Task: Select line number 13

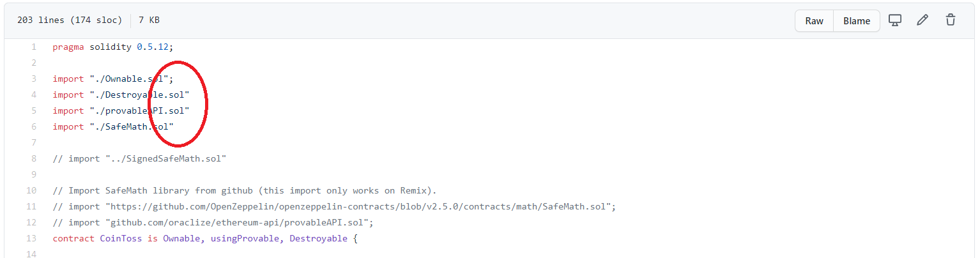Action: pos(31,238)
